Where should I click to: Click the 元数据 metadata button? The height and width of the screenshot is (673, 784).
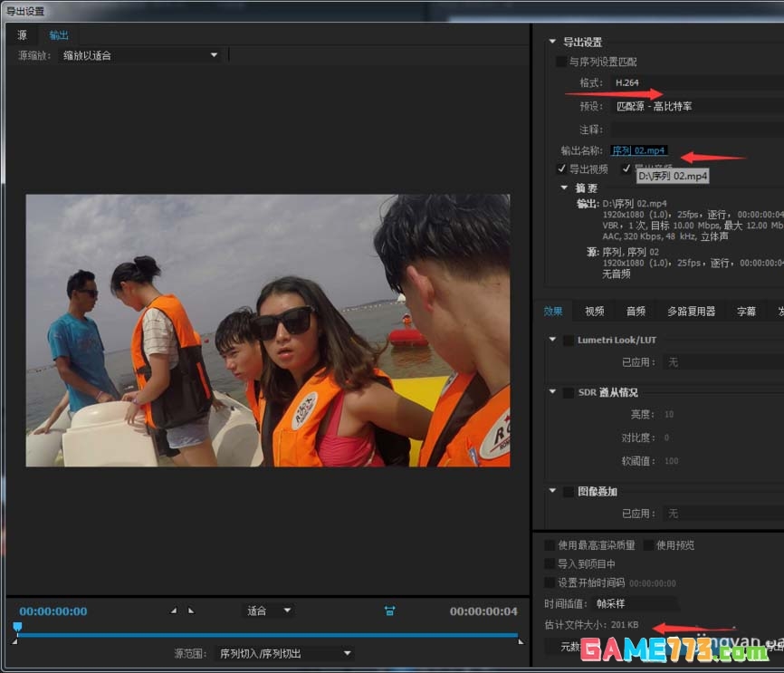click(570, 647)
